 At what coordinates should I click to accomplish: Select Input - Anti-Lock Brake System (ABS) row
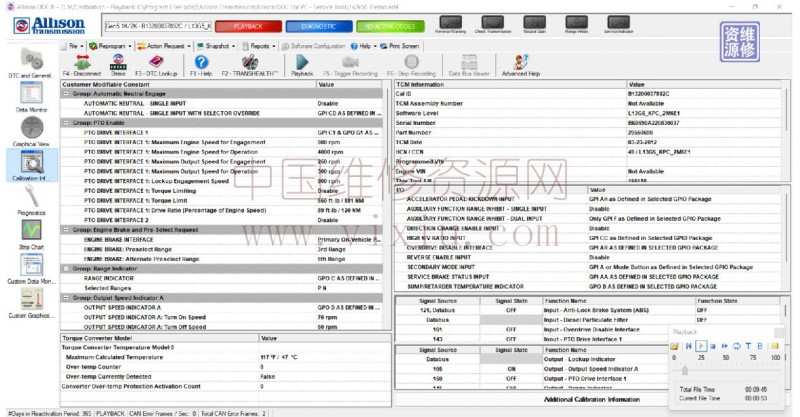pyautogui.click(x=588, y=310)
